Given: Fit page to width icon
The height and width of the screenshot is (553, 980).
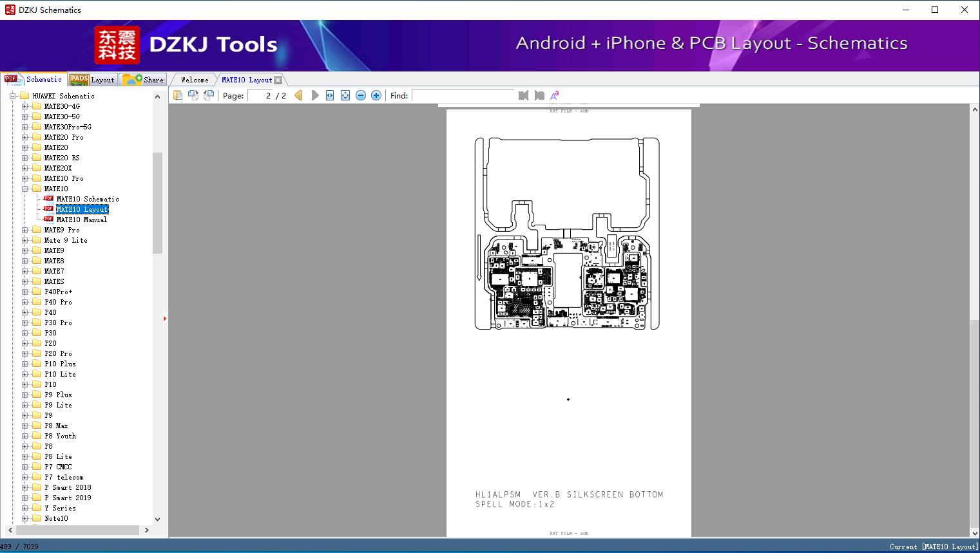Looking at the screenshot, I should 330,95.
